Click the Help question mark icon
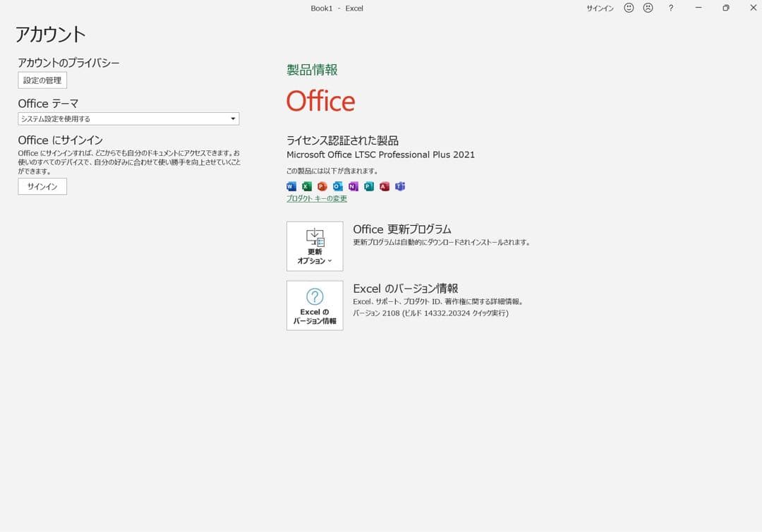Viewport: 762px width, 532px height. [x=670, y=8]
